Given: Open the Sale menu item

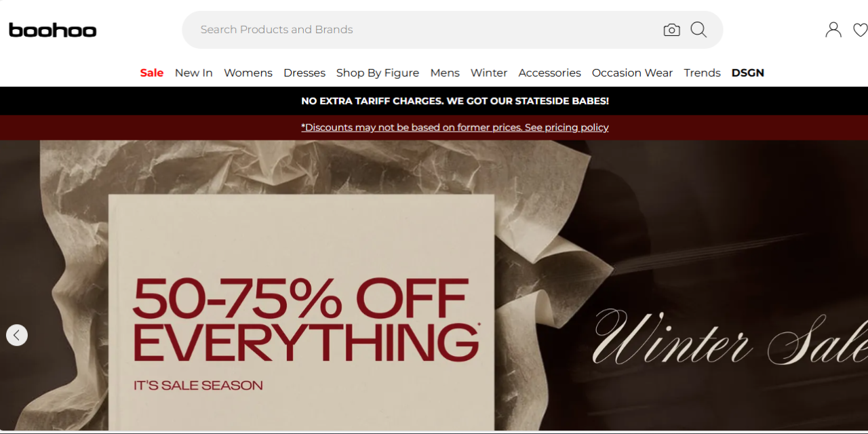Looking at the screenshot, I should [x=152, y=73].
